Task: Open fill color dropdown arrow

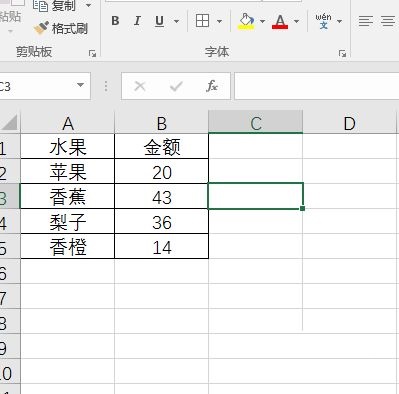Action: pos(262,21)
